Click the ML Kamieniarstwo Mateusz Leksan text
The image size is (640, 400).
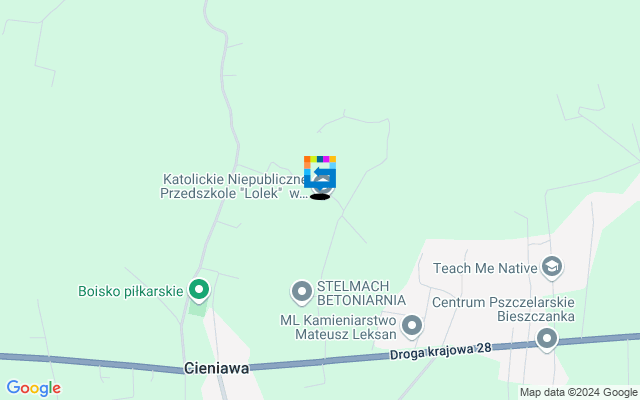pyautogui.click(x=338, y=327)
